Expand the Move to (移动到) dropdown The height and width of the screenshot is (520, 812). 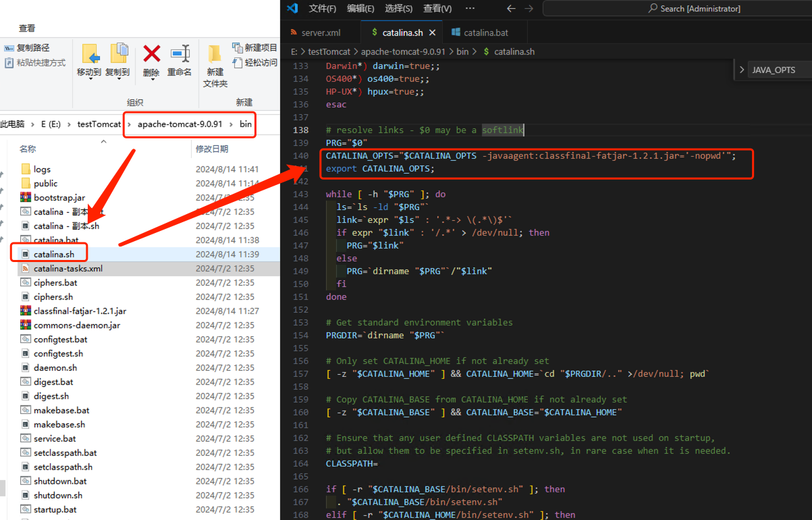(x=89, y=80)
